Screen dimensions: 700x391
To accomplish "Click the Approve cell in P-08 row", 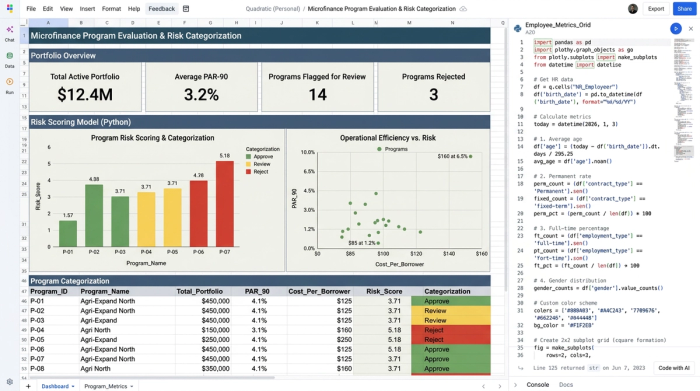I will pos(450,369).
